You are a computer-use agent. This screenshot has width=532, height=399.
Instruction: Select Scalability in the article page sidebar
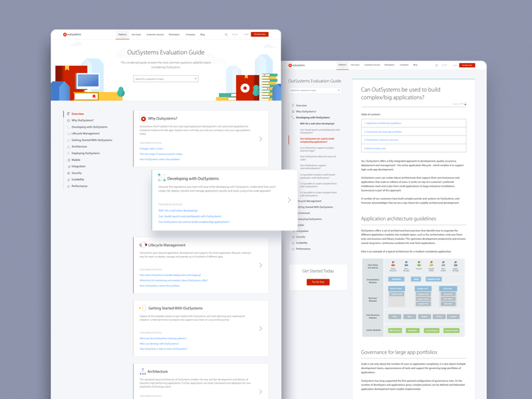(302, 243)
